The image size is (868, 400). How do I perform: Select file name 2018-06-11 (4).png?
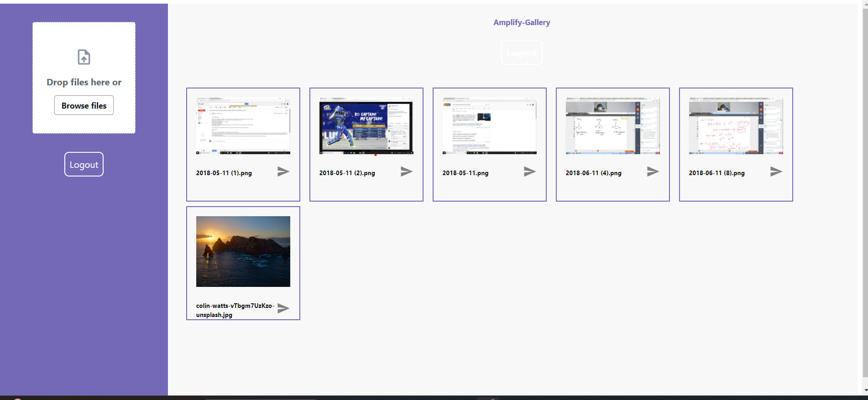click(x=594, y=173)
